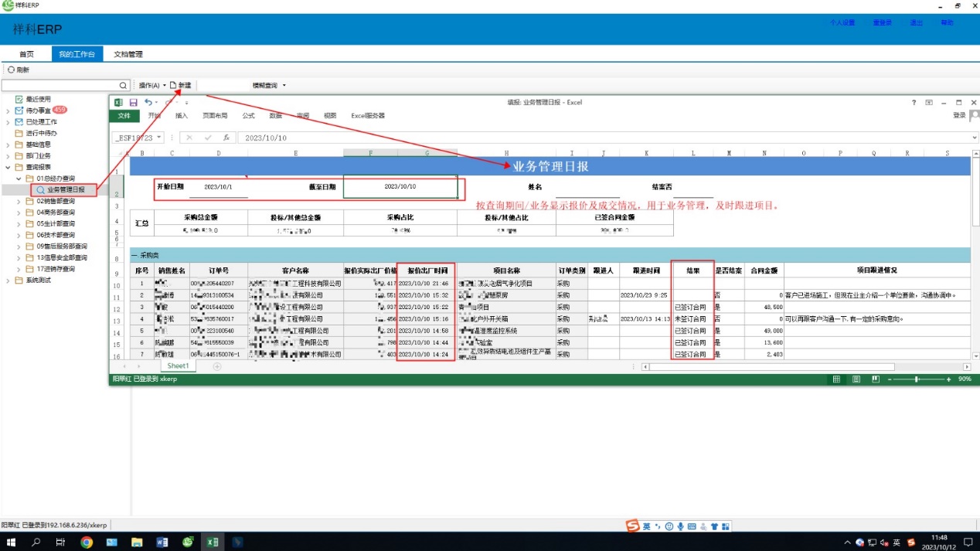Click the Excel save icon
Screen dimensions: 980x551
click(134, 102)
